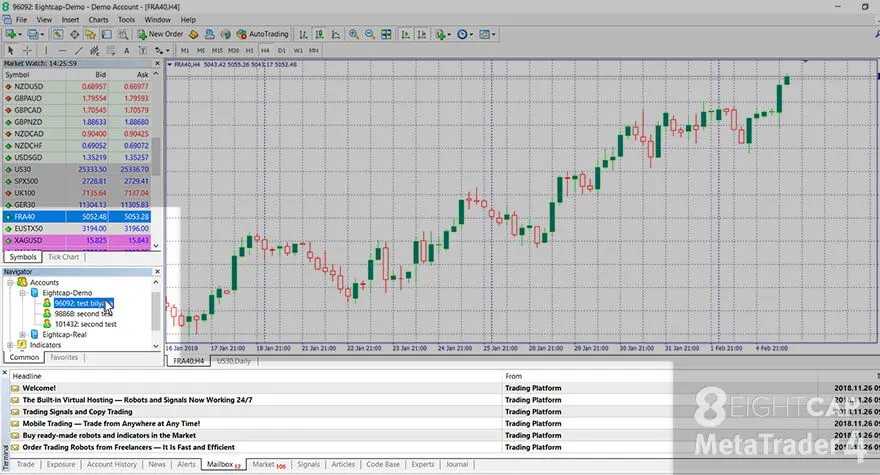Switch to candlestick chart display

point(319,34)
